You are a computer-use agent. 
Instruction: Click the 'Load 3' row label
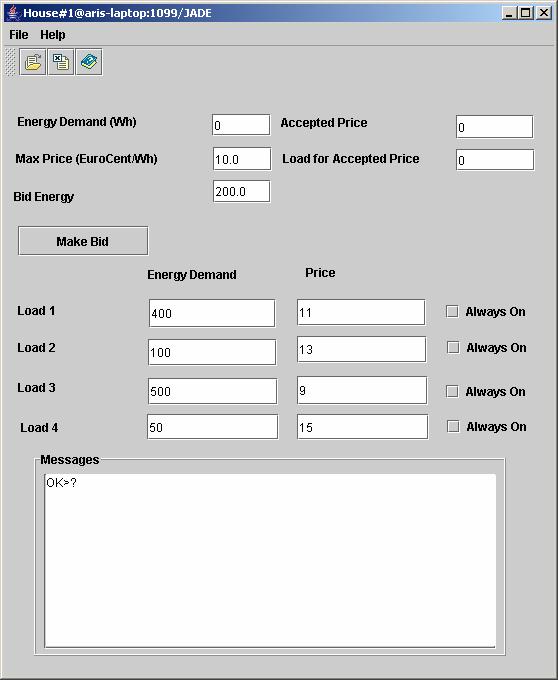click(36, 387)
